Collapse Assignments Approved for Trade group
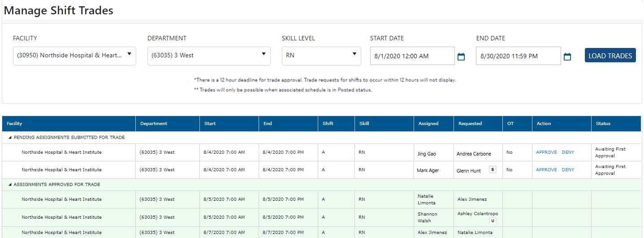Screen dimensions: 644x238 point(10,185)
